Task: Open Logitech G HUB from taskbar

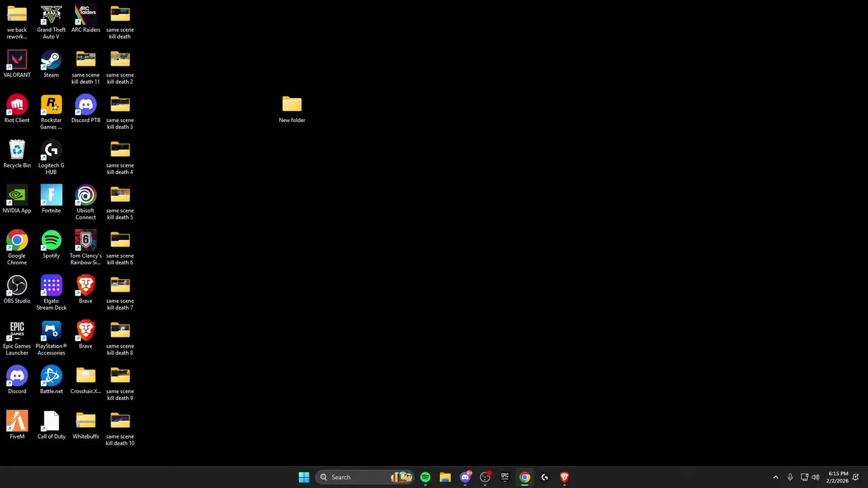Action: pyautogui.click(x=545, y=477)
